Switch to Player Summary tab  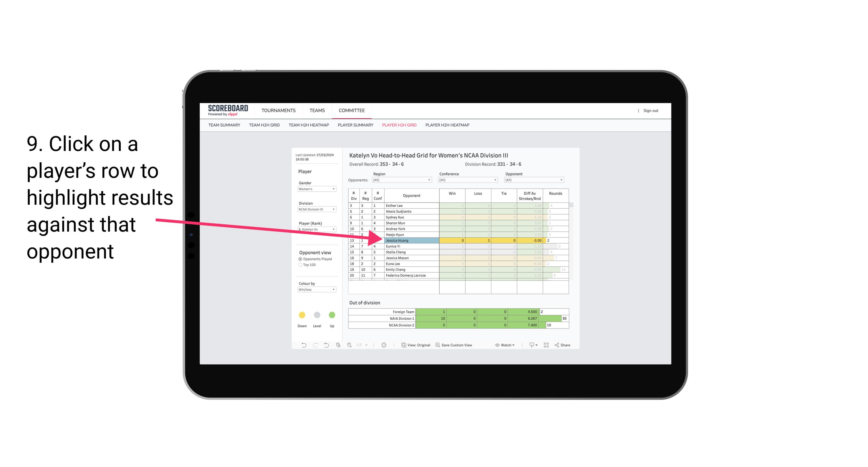pyautogui.click(x=355, y=126)
